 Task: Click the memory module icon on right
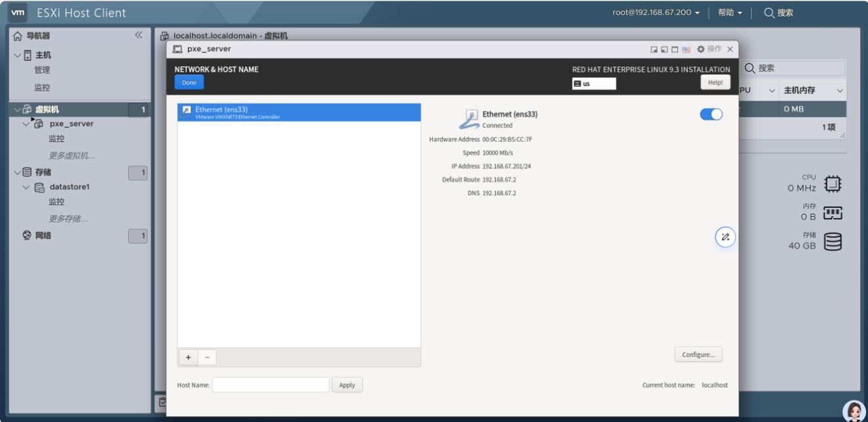pyautogui.click(x=833, y=213)
